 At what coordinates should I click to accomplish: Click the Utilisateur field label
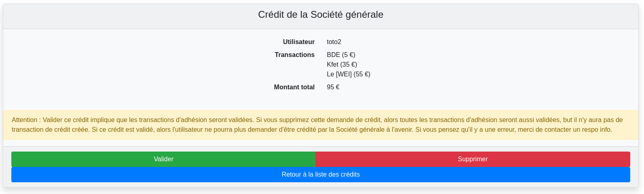click(299, 42)
